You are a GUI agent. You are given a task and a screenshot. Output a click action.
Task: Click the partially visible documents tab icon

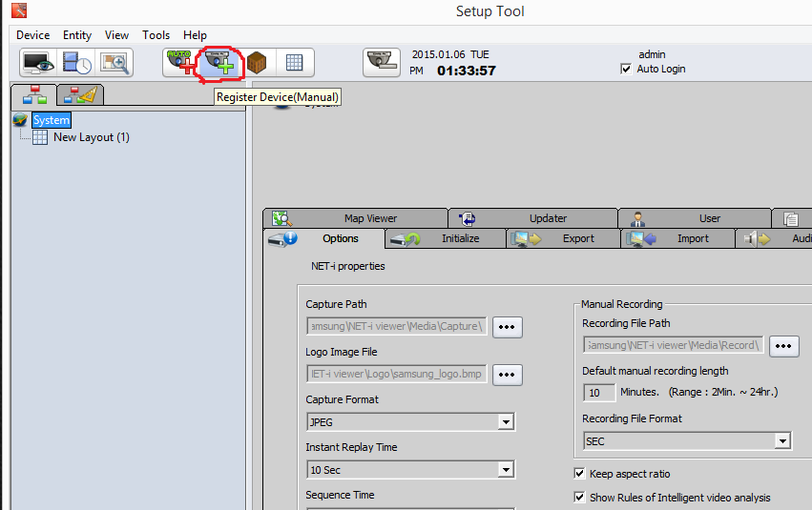[791, 219]
